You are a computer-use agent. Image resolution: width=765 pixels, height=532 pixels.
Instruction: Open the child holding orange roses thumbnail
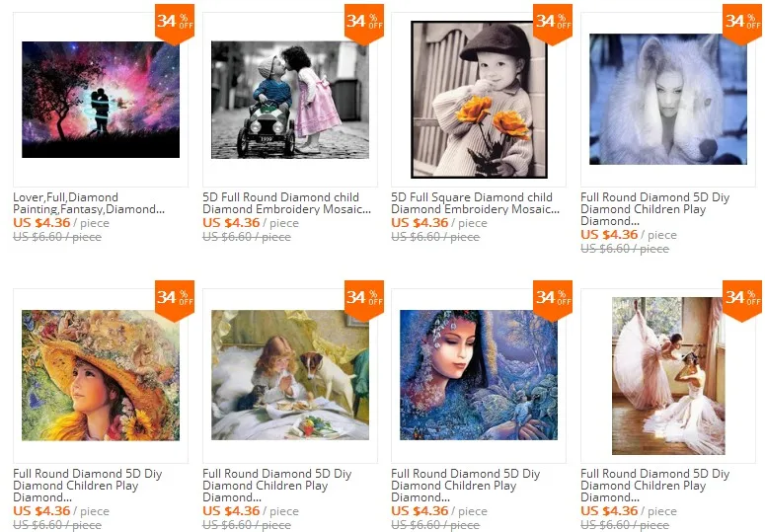coord(479,100)
